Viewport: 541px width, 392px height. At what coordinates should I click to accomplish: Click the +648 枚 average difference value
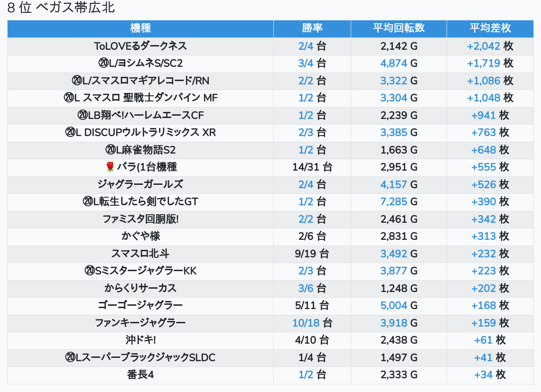[x=490, y=150]
